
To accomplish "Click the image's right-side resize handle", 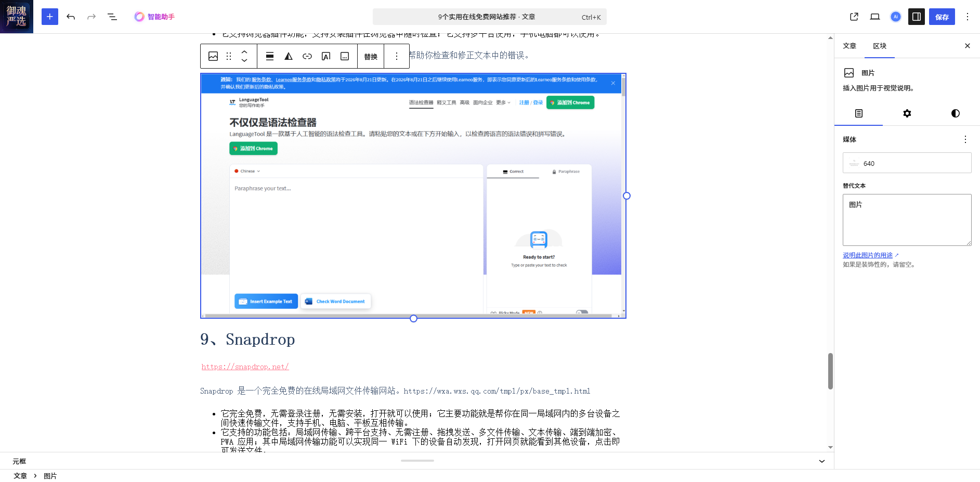I will tap(626, 196).
